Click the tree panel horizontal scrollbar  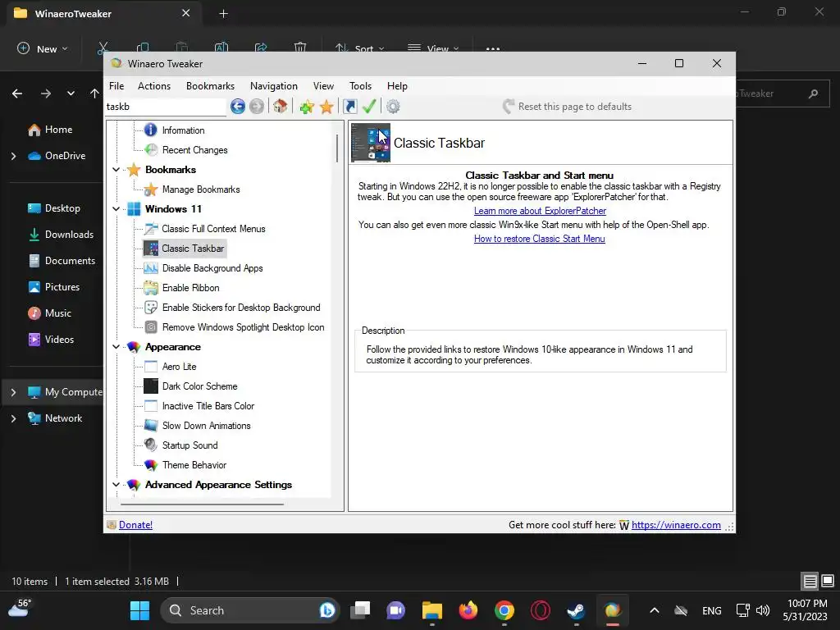point(202,504)
